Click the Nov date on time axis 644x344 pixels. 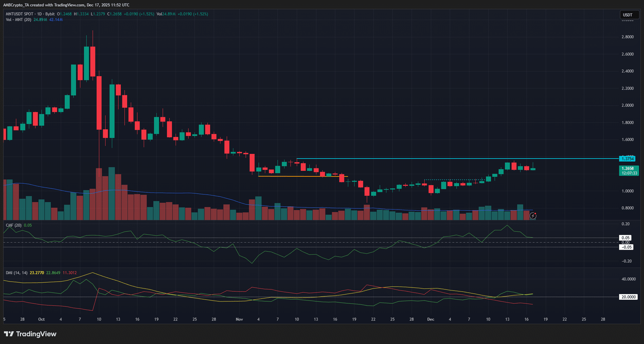pos(239,319)
